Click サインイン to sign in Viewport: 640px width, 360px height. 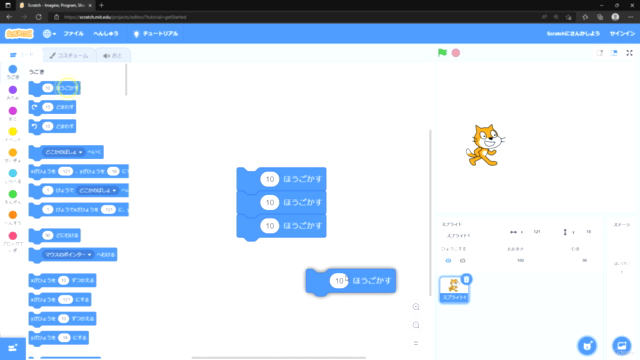coord(622,33)
